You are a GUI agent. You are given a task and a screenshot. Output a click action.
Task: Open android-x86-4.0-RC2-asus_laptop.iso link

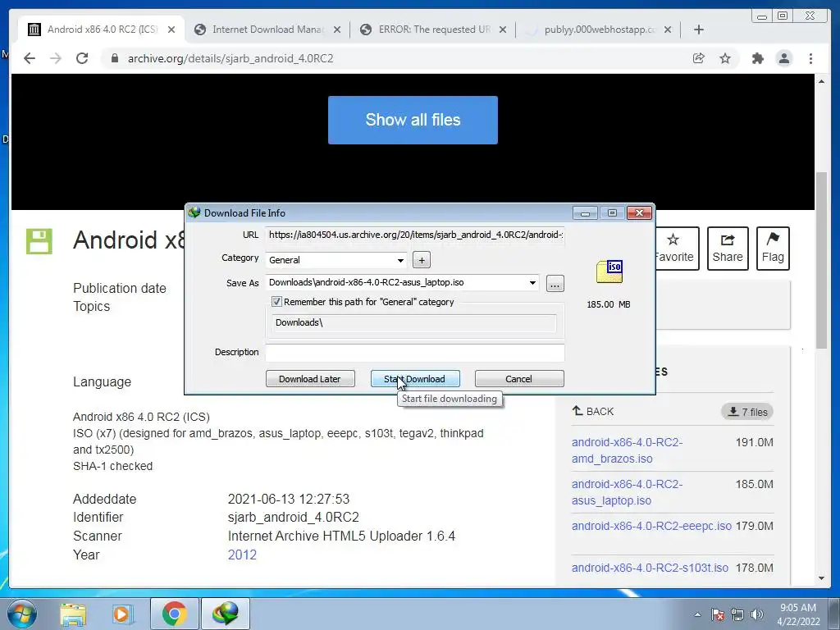pyautogui.click(x=627, y=492)
